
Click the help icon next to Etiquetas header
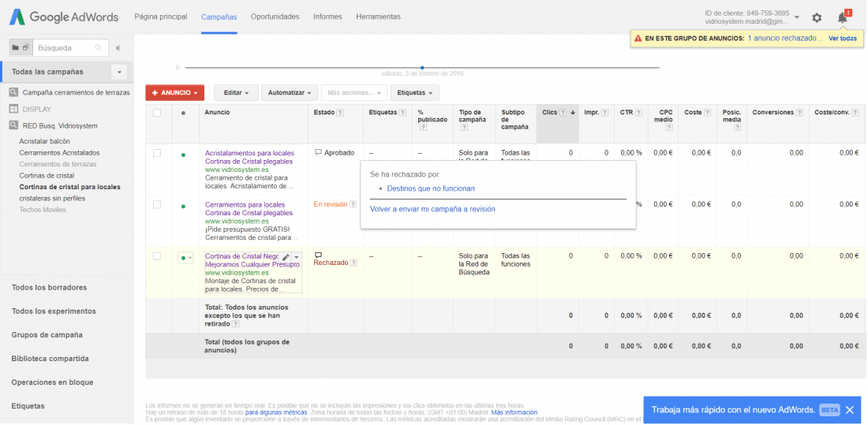point(402,112)
